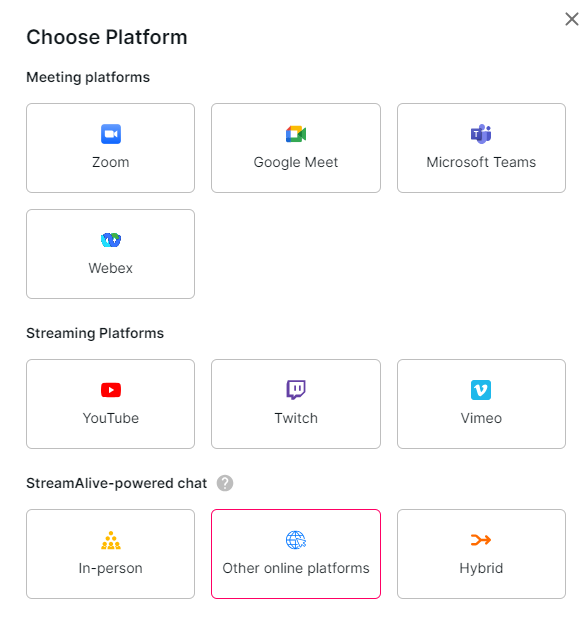The width and height of the screenshot is (588, 624).
Task: Click the globe icon for other platforms
Action: 296,540
